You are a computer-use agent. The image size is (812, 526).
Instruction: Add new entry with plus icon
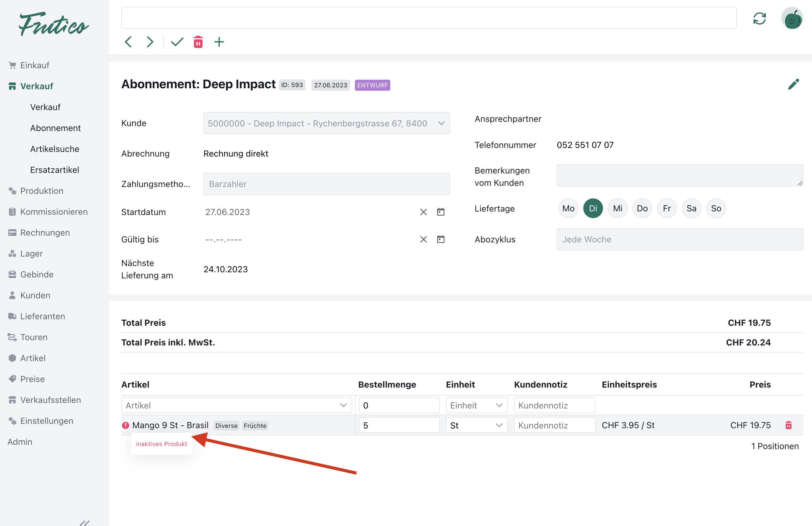[x=219, y=42]
